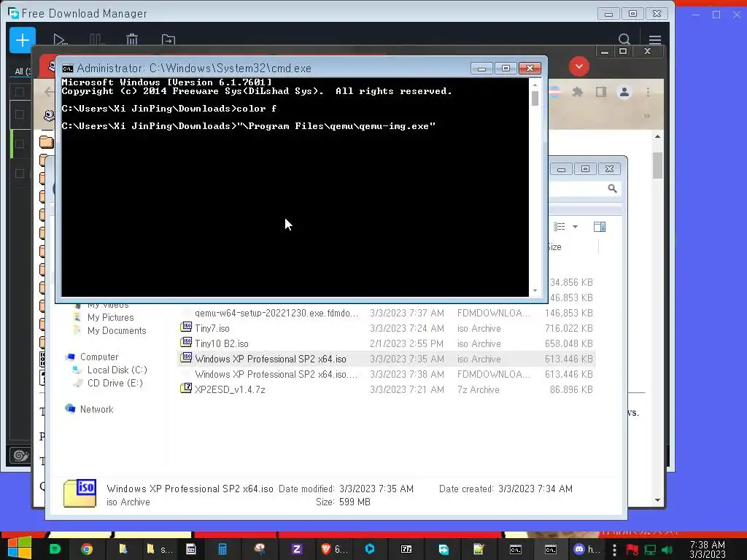This screenshot has width=747, height=560.
Task: Click the Windows Start button
Action: (20, 548)
